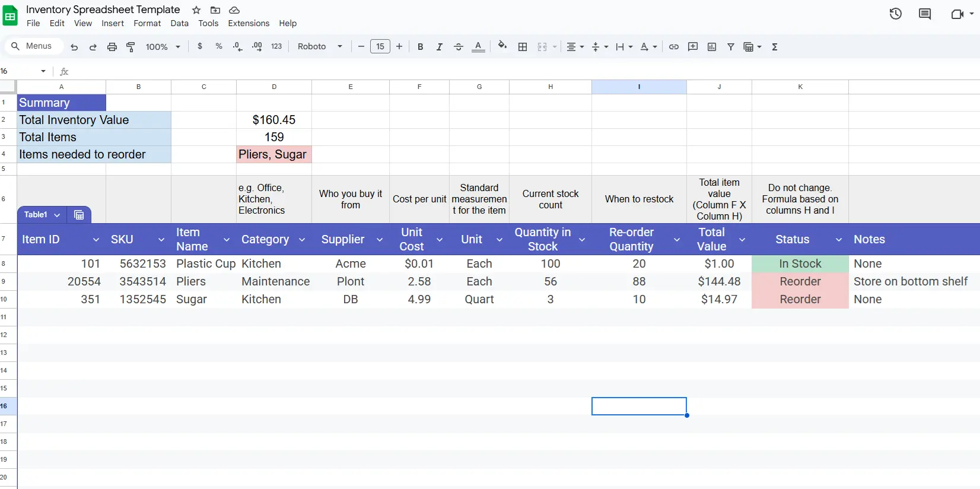This screenshot has height=489, width=980.
Task: Click the Menus search button
Action: click(x=33, y=46)
